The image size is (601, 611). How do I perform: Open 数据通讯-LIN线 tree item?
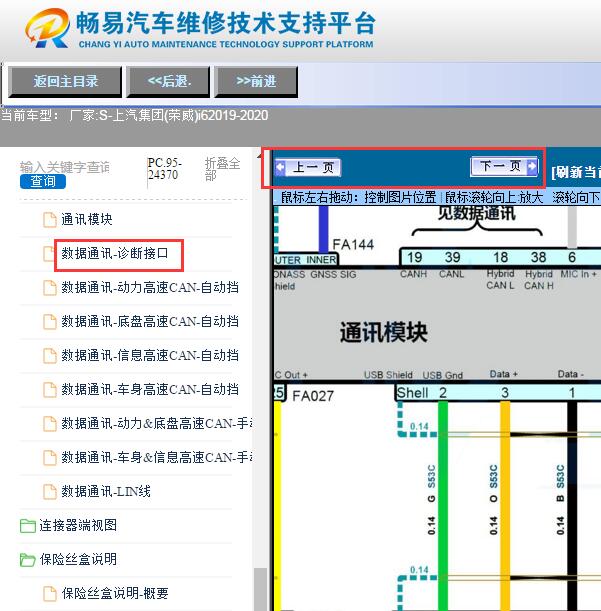pos(106,491)
